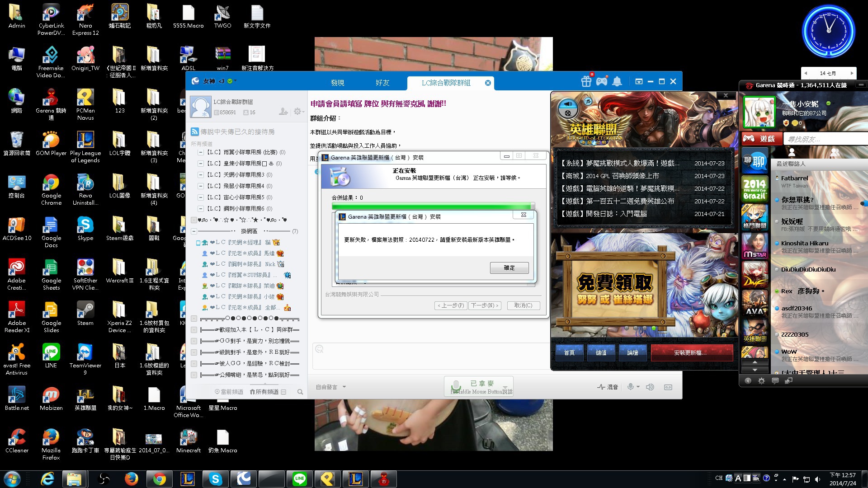Toggle music note icon in League launcher
The height and width of the screenshot is (488, 868).
click(588, 101)
